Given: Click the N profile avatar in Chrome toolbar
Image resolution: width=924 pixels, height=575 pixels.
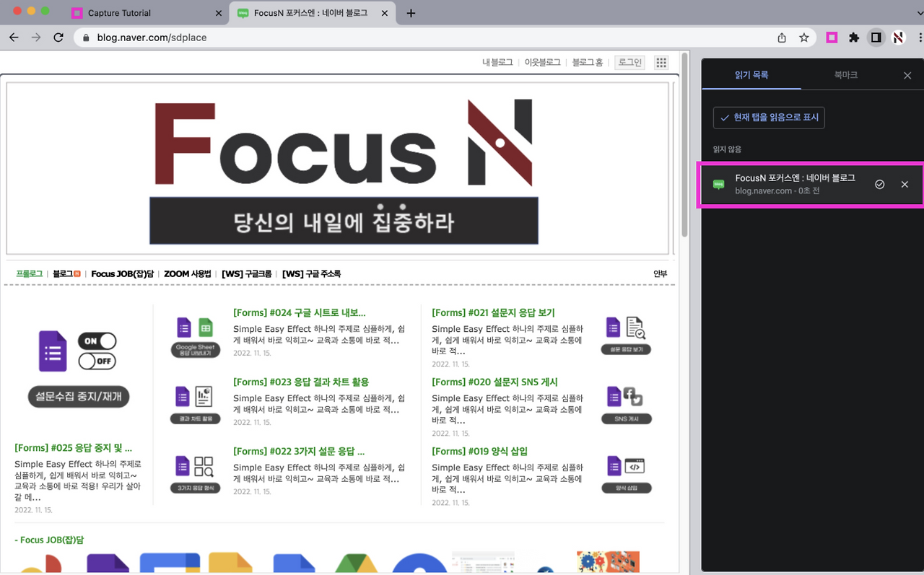Looking at the screenshot, I should coord(897,38).
